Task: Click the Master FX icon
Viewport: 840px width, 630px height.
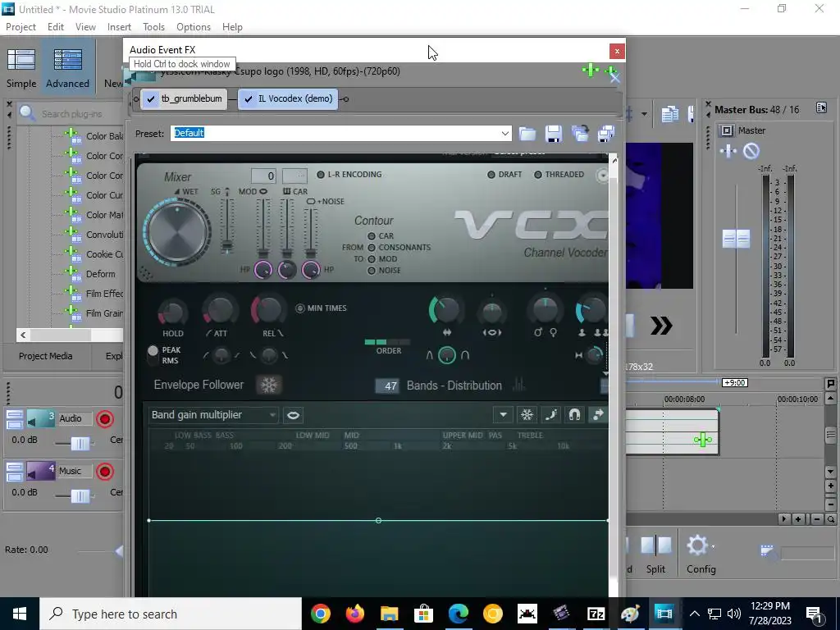Action: [728, 152]
